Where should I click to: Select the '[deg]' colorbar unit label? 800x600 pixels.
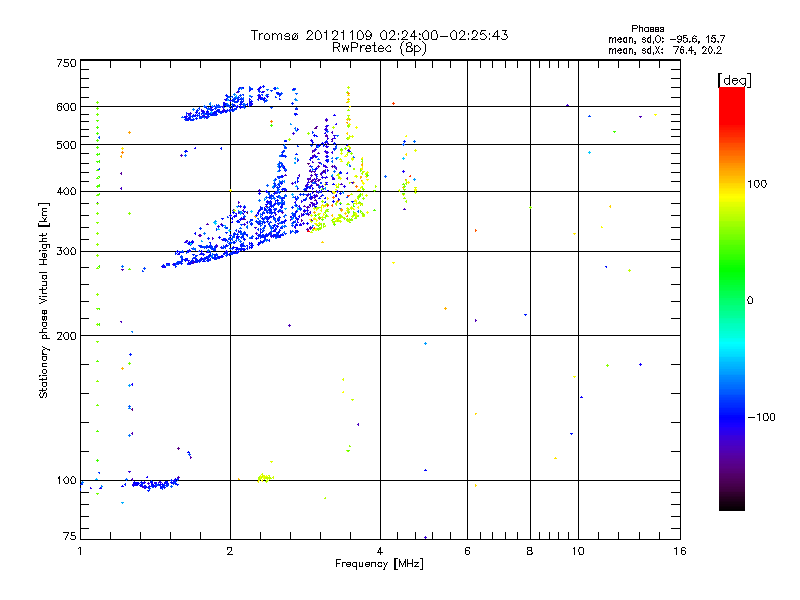coord(735,79)
